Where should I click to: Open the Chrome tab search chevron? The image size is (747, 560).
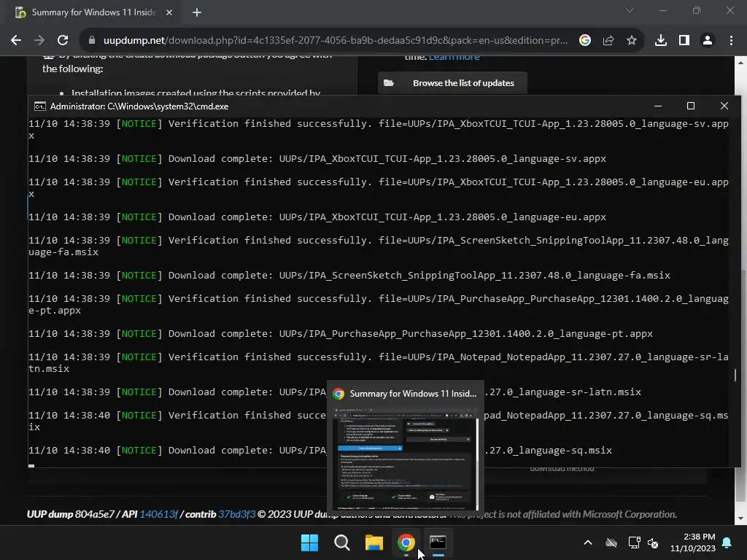click(630, 10)
